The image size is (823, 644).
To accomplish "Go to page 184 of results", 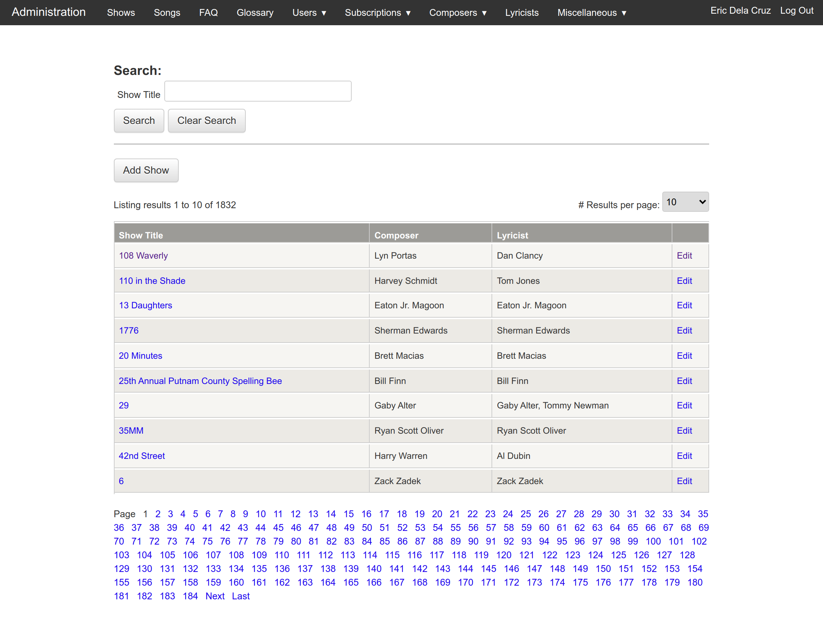I will (x=190, y=596).
